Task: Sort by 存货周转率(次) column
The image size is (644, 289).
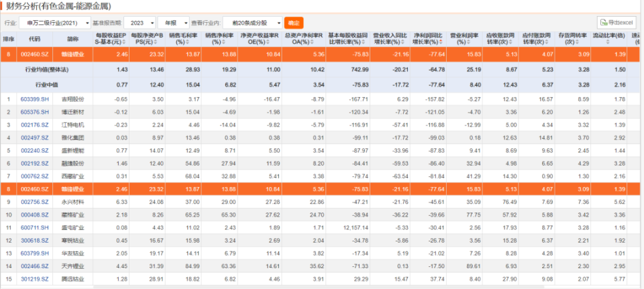Action: click(x=572, y=39)
